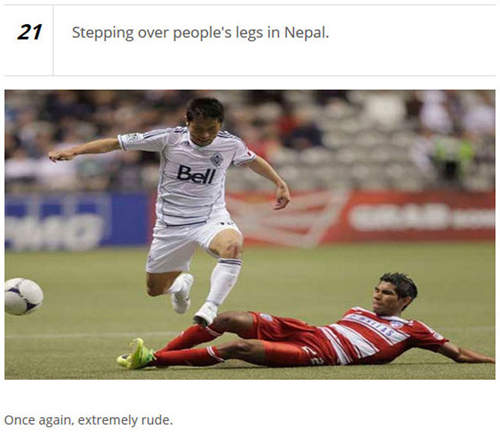
Task: Click the sleeve patch on white jersey
Action: point(133,138)
